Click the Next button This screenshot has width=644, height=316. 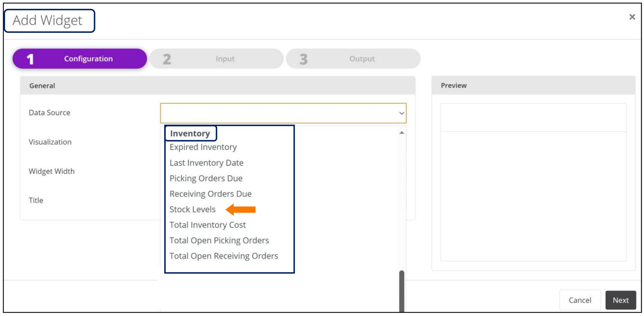(x=621, y=300)
